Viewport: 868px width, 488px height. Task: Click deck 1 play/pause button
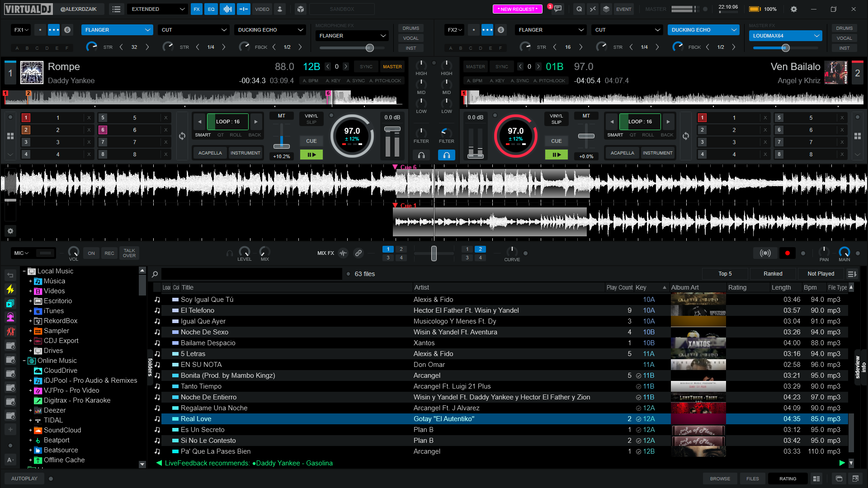click(311, 155)
